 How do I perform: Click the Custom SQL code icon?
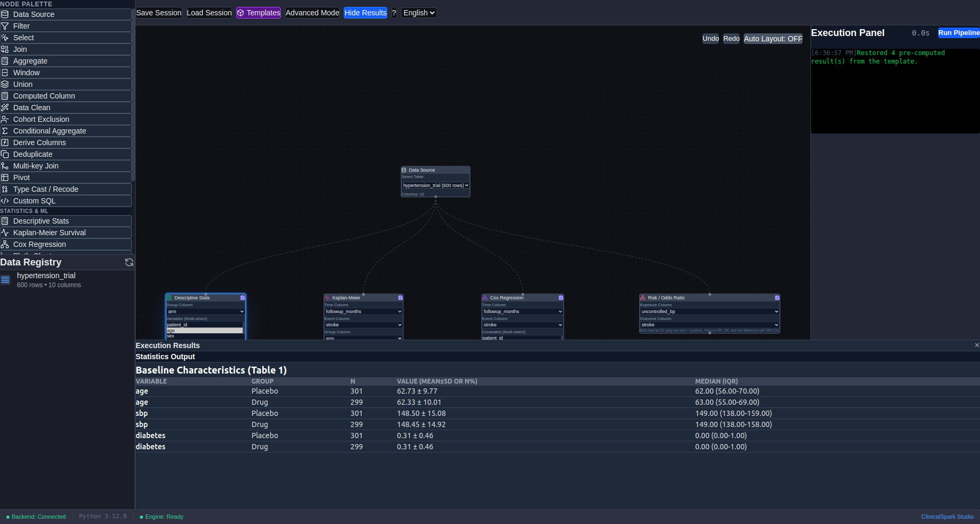[x=5, y=201]
